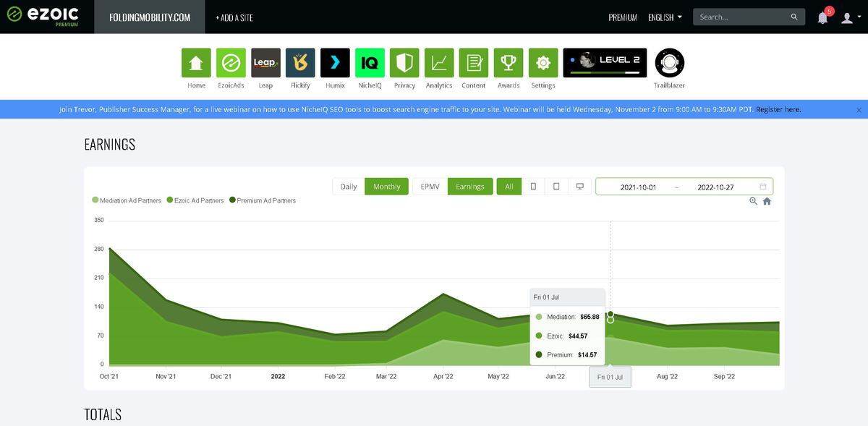Image resolution: width=868 pixels, height=426 pixels.
Task: Show EPMV metric on chart
Action: click(x=430, y=187)
